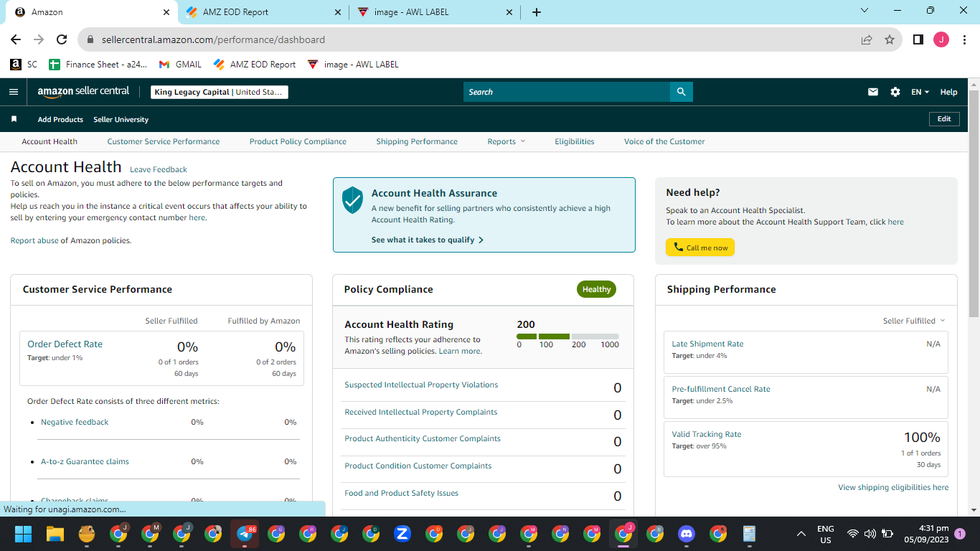Open Suspected Intellectual Property Violations

421,385
